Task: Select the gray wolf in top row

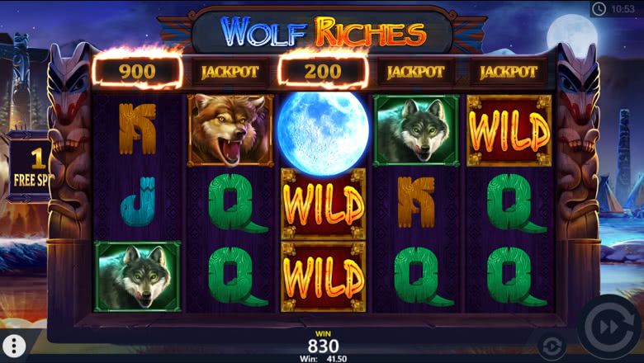Action: [x=416, y=130]
